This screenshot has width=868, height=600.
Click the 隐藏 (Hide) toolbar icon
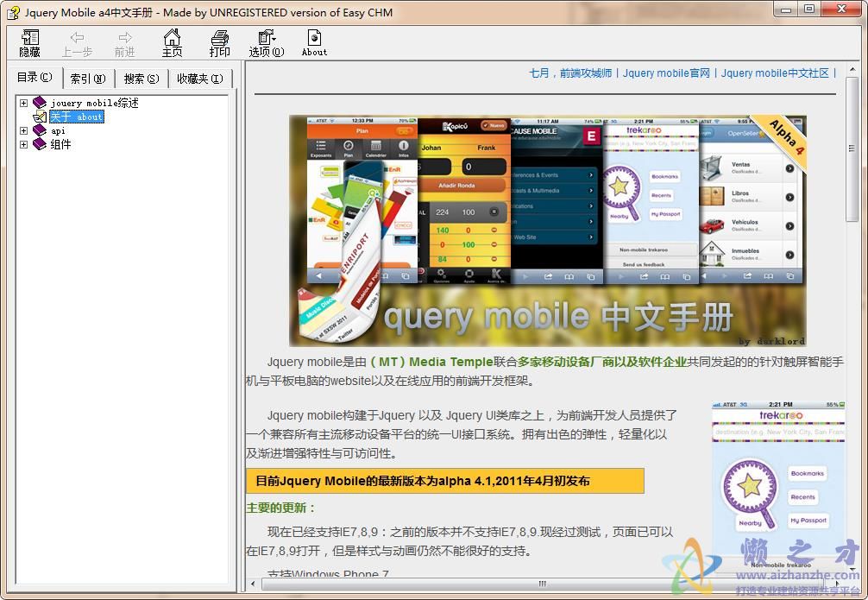pyautogui.click(x=28, y=43)
